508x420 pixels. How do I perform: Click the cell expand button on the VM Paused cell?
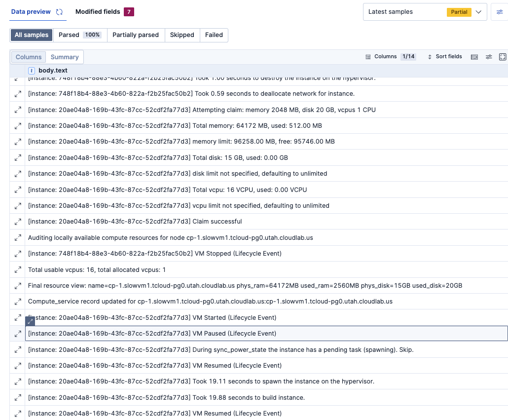click(x=30, y=321)
